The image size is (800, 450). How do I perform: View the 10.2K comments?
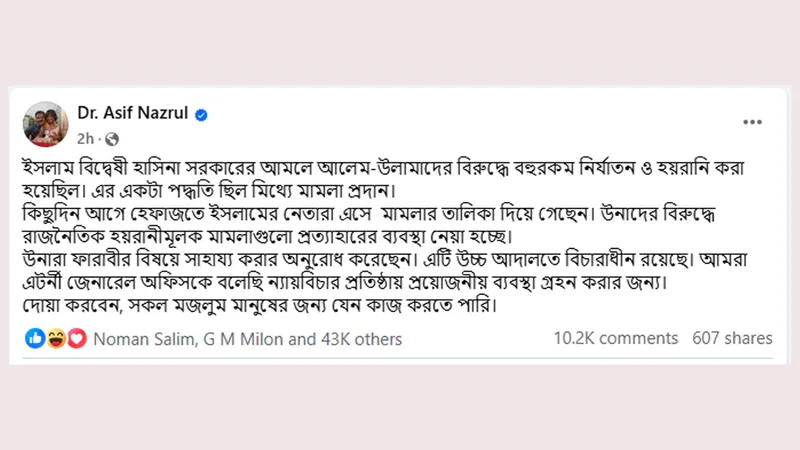(615, 339)
